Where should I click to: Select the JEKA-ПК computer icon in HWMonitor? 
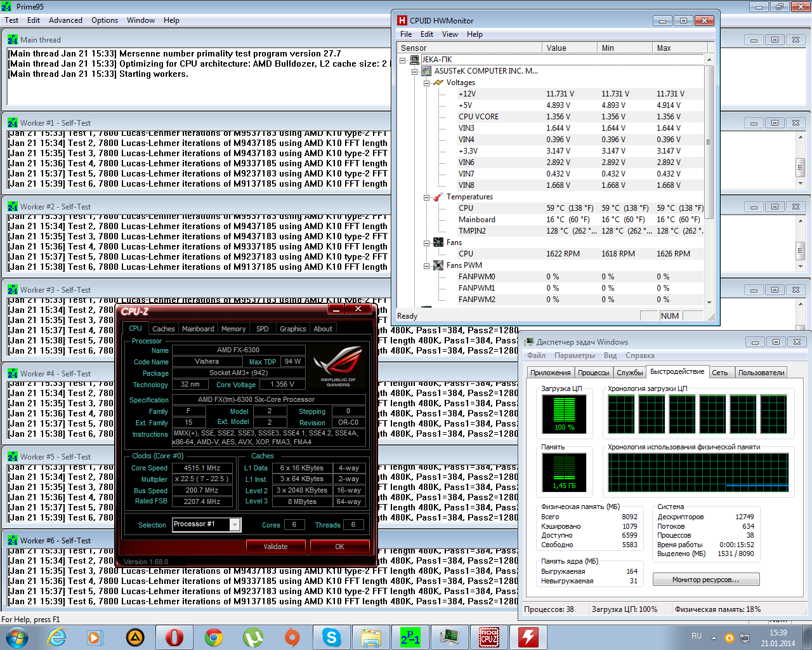[x=414, y=60]
